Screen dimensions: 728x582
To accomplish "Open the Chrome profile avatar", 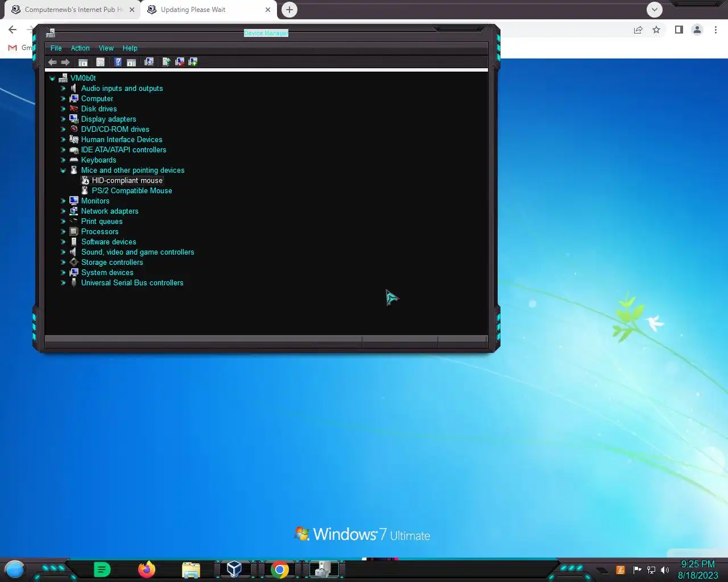I will tap(697, 30).
